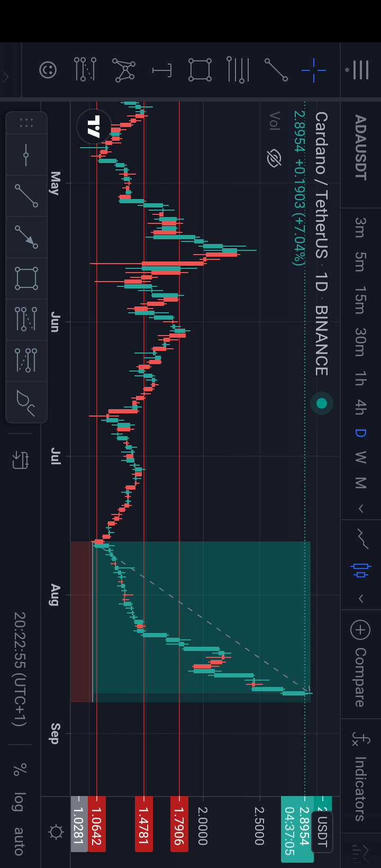This screenshot has height=868, width=381.
Task: Pick the long position tool in floating toolbar
Action: coord(26,319)
